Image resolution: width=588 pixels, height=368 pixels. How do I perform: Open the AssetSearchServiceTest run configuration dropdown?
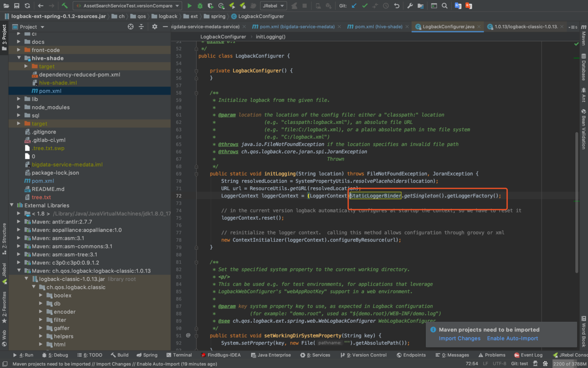(126, 6)
